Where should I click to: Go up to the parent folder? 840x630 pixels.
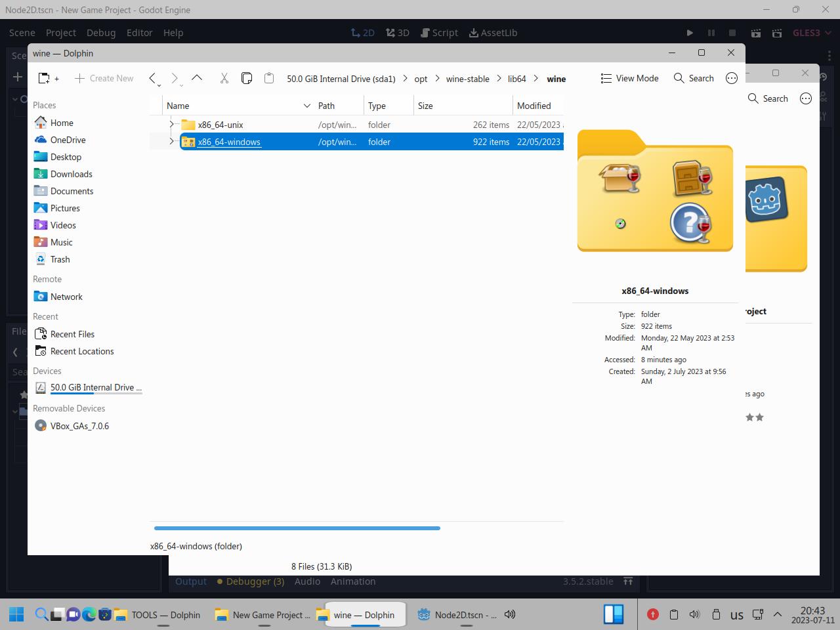197,78
